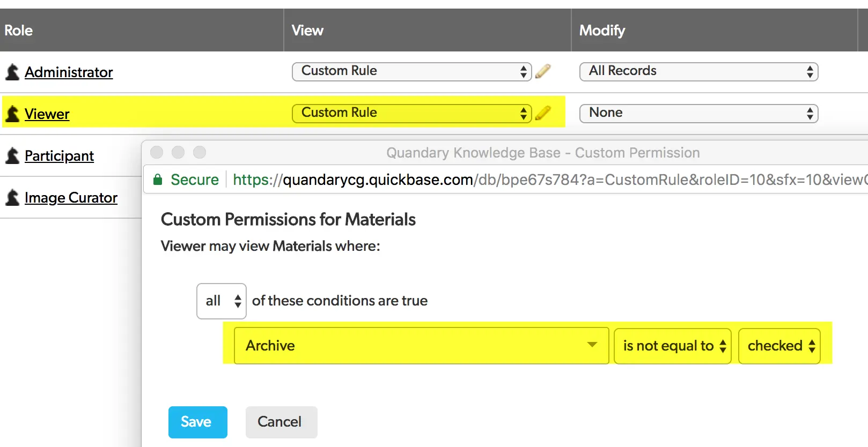The width and height of the screenshot is (868, 447).
Task: Cancel the custom permission dialog
Action: pyautogui.click(x=282, y=422)
